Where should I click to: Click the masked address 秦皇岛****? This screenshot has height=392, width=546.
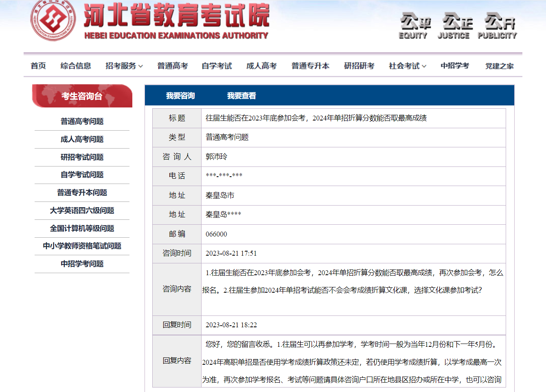pyautogui.click(x=223, y=215)
